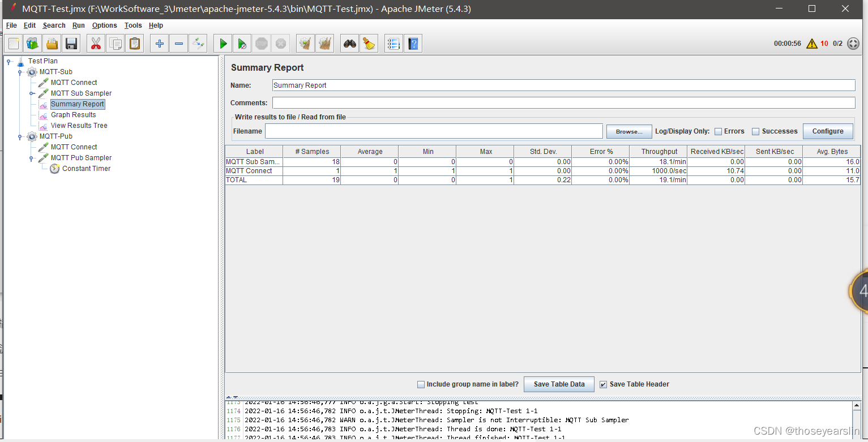Copy the selected element
This screenshot has width=868, height=442.
(116, 44)
